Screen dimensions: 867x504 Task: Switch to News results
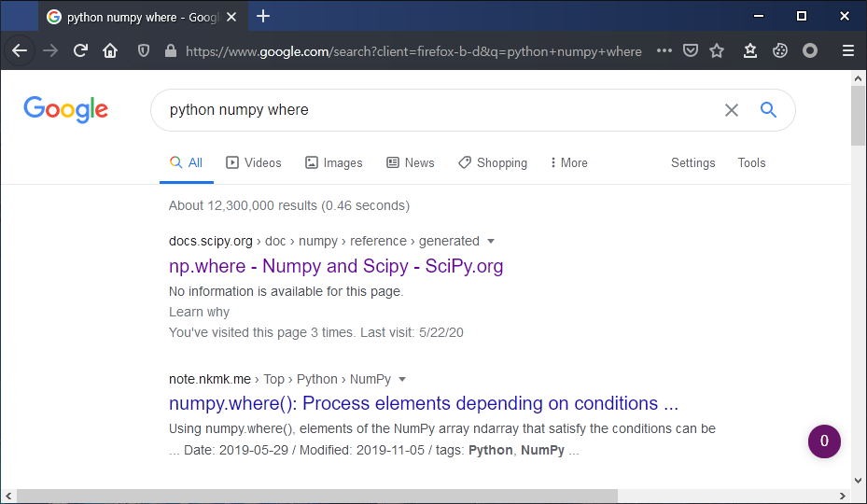[x=411, y=162]
